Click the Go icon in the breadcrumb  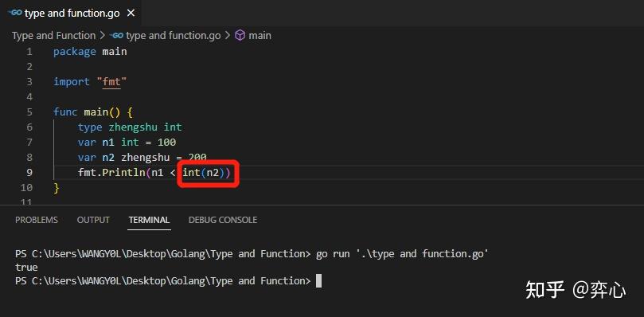[117, 36]
